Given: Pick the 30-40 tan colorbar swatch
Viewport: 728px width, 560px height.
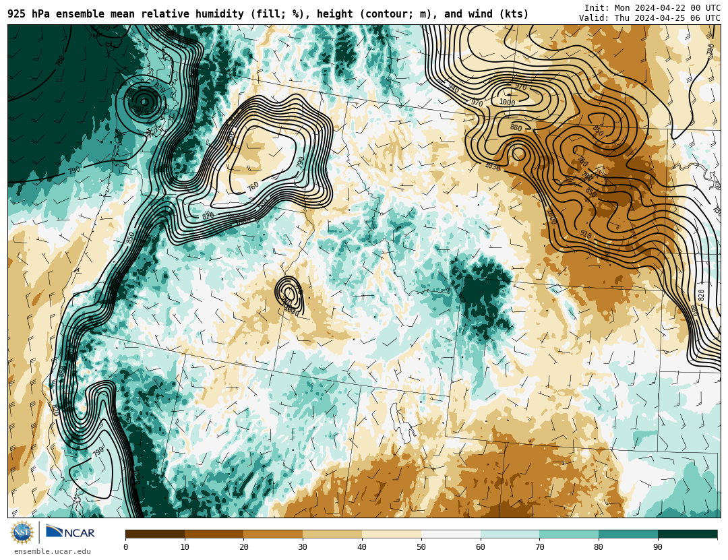Looking at the screenshot, I should coord(332,534).
